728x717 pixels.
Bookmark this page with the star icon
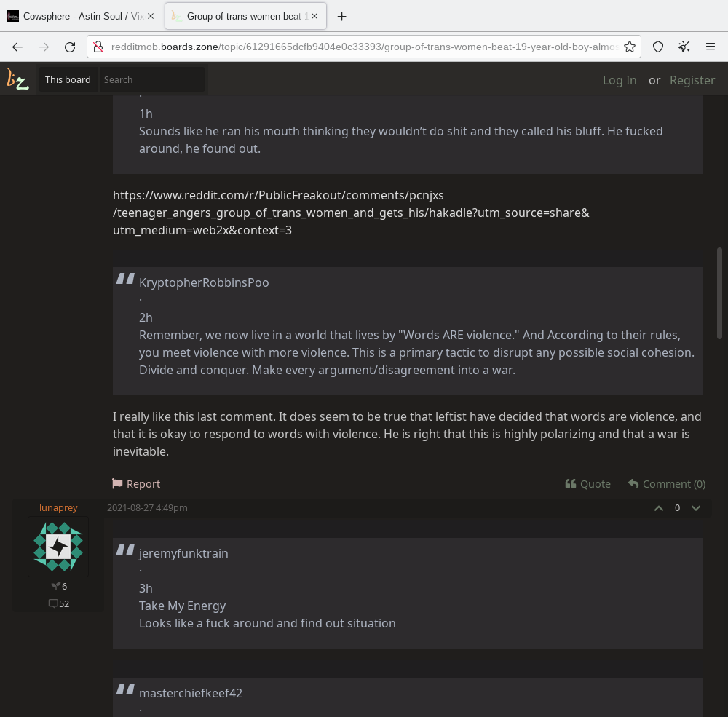click(x=630, y=47)
